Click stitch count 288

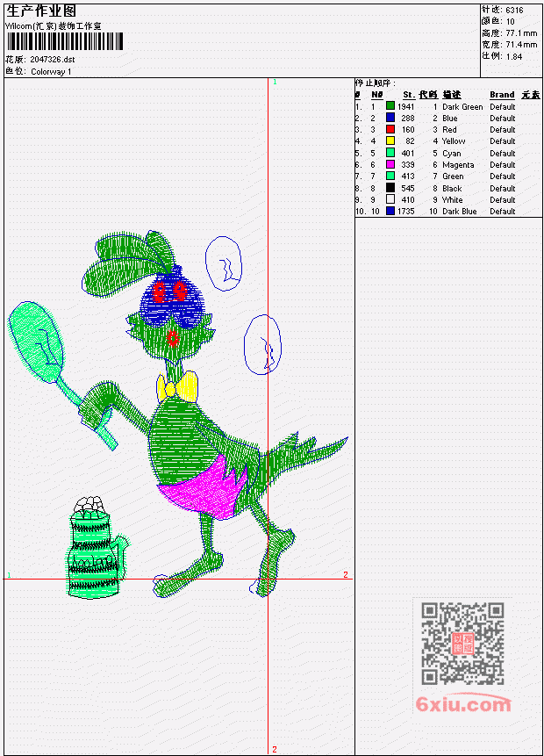(x=408, y=119)
